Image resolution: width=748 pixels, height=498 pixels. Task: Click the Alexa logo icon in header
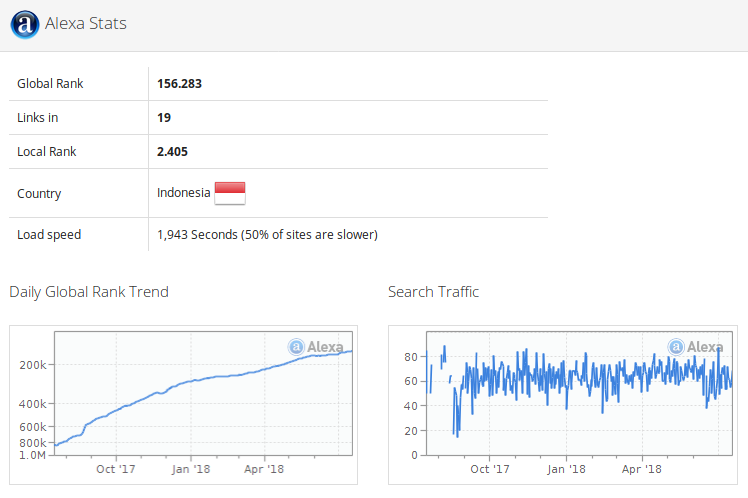[25, 24]
